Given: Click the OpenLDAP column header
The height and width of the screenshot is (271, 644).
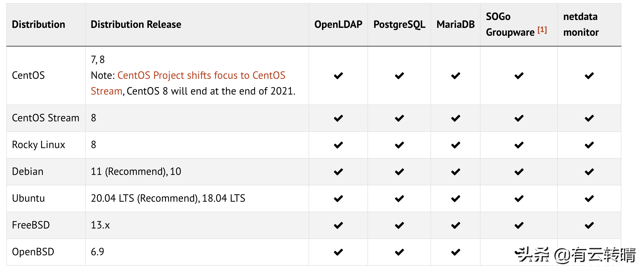Looking at the screenshot, I should (338, 25).
